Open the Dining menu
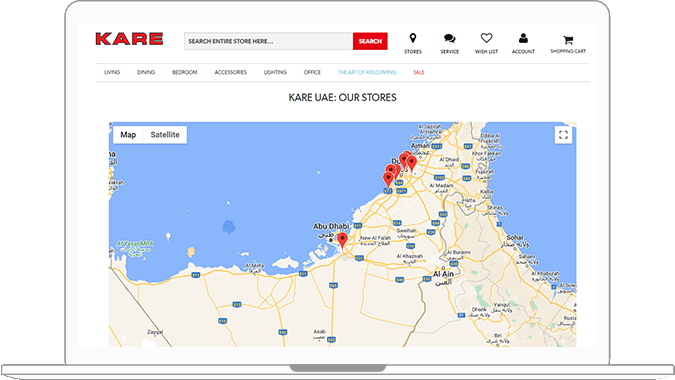The image size is (675, 380). click(146, 72)
